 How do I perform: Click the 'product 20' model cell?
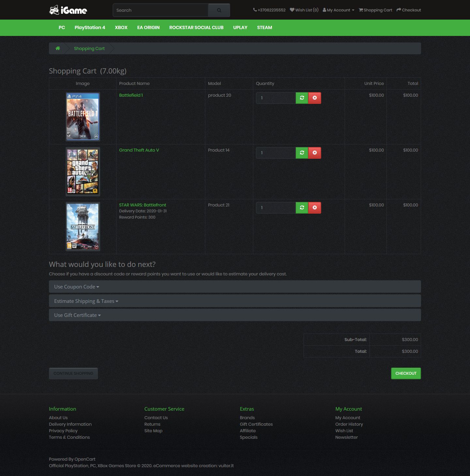(220, 95)
